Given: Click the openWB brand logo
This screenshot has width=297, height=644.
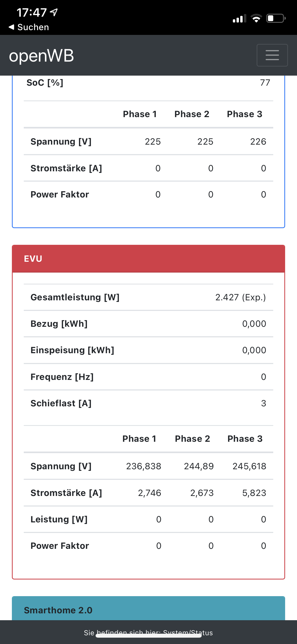Looking at the screenshot, I should pos(41,56).
